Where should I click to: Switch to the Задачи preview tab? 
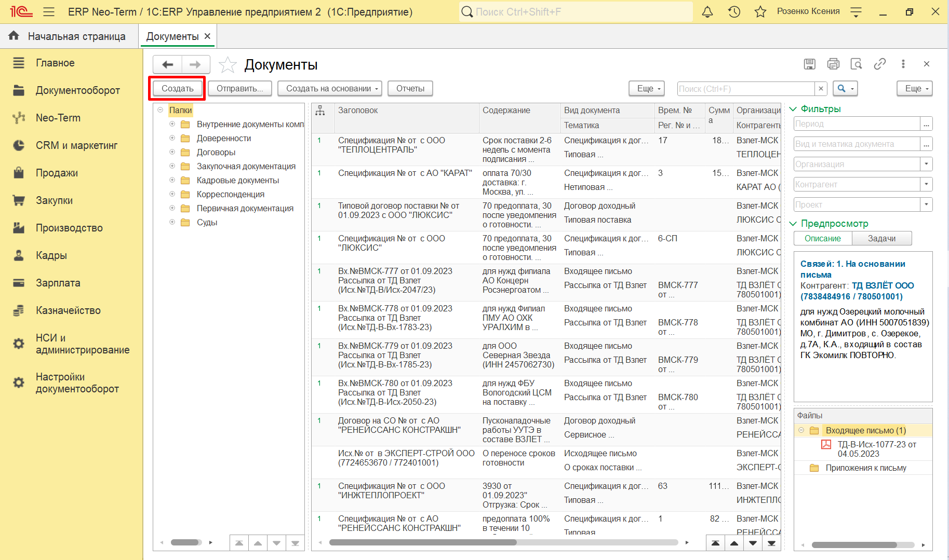[x=881, y=238]
